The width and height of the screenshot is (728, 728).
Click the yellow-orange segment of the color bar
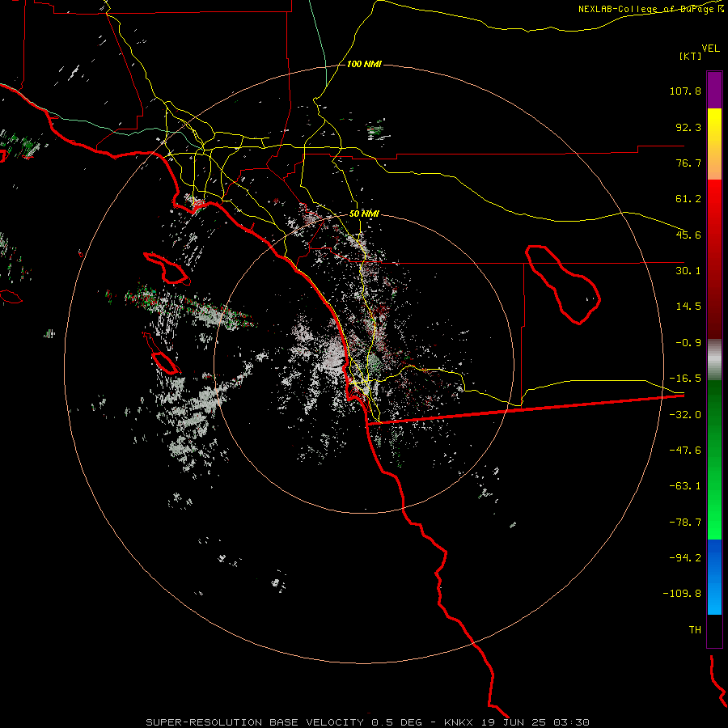coord(714,144)
